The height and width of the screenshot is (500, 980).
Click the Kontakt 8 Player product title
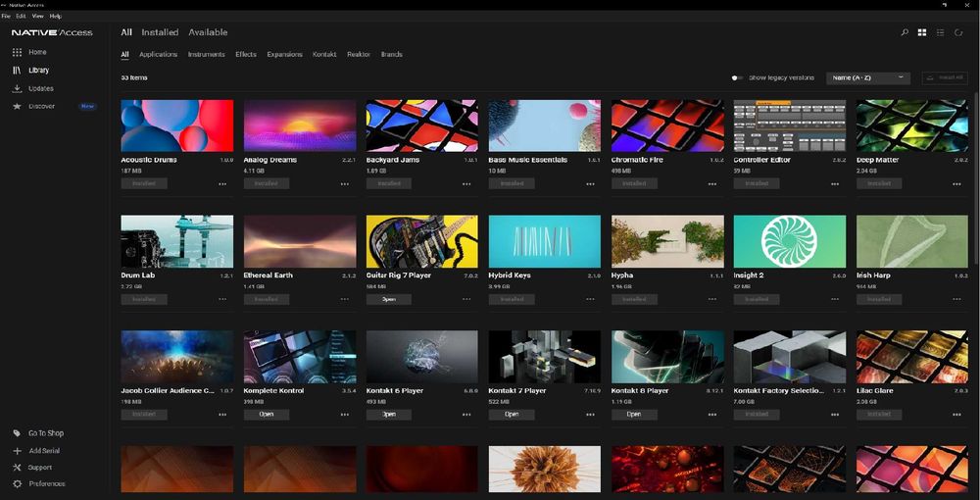[x=640, y=390]
